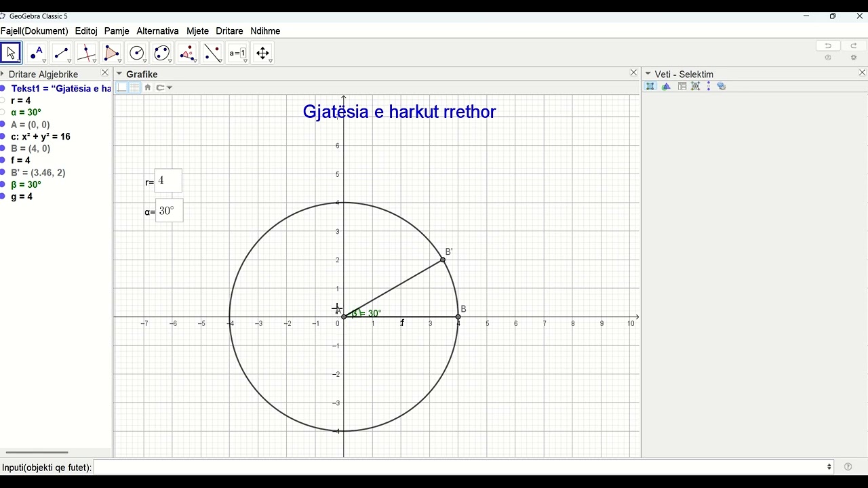Select the Line through two points tool

62,53
